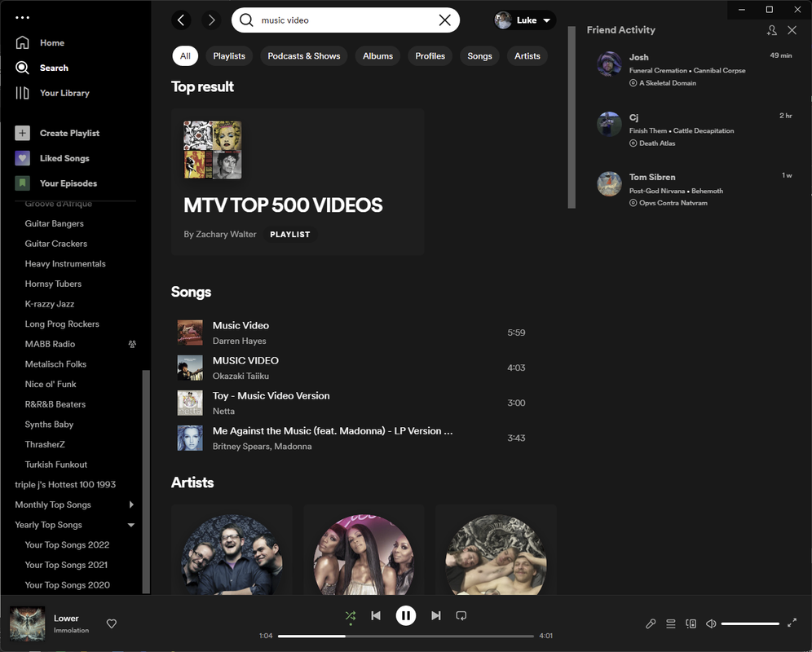812x652 pixels.
Task: Adjust the volume slider
Action: point(750,623)
